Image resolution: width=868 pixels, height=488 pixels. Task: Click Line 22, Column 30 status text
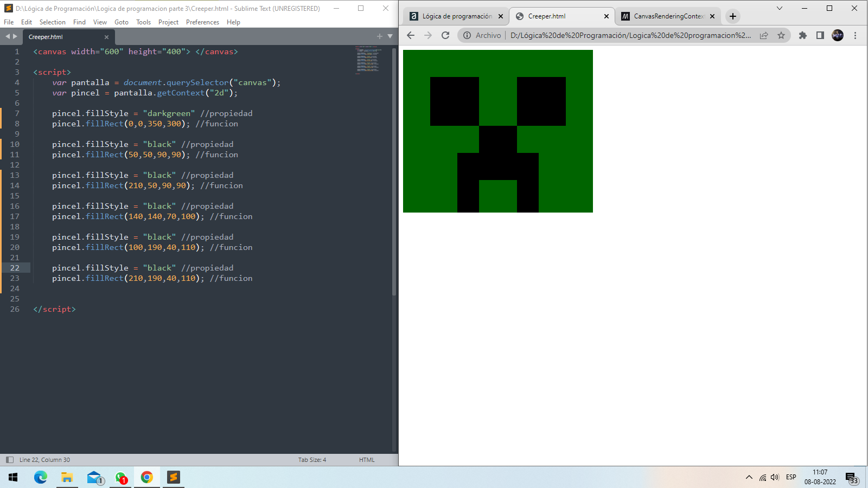[x=44, y=460]
